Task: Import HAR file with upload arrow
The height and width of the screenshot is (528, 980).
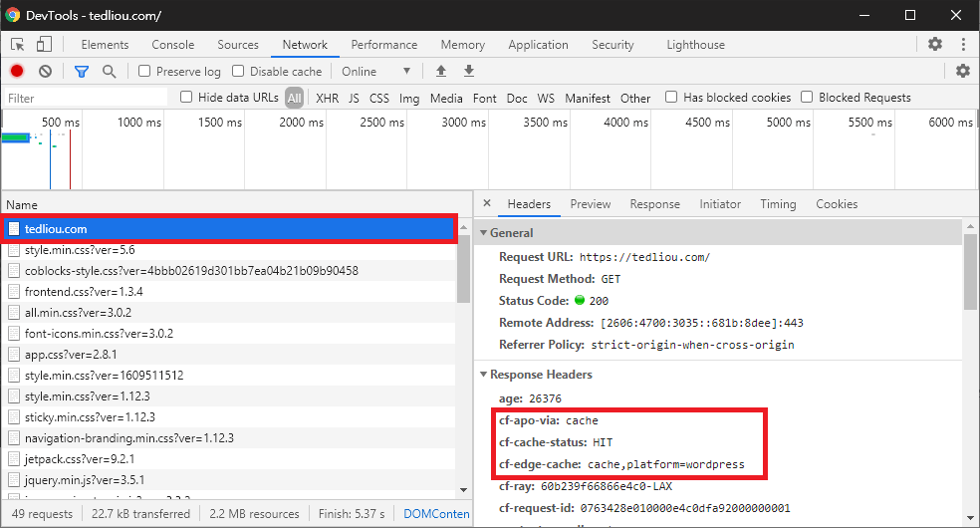Action: (x=441, y=71)
